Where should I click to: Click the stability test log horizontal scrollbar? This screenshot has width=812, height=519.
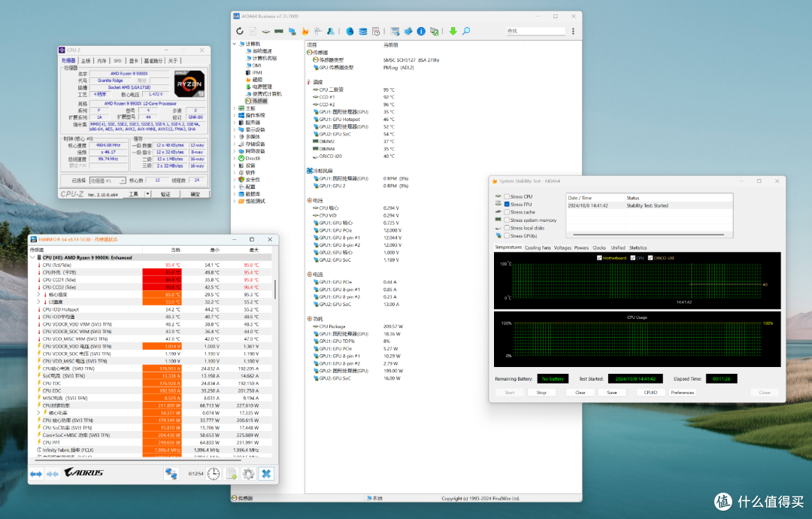pos(649,235)
